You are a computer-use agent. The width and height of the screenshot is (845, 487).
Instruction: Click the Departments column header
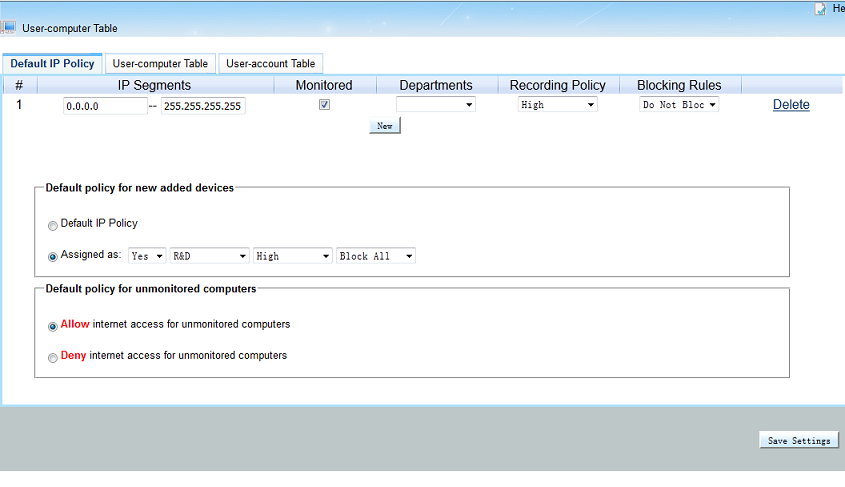pyautogui.click(x=435, y=85)
